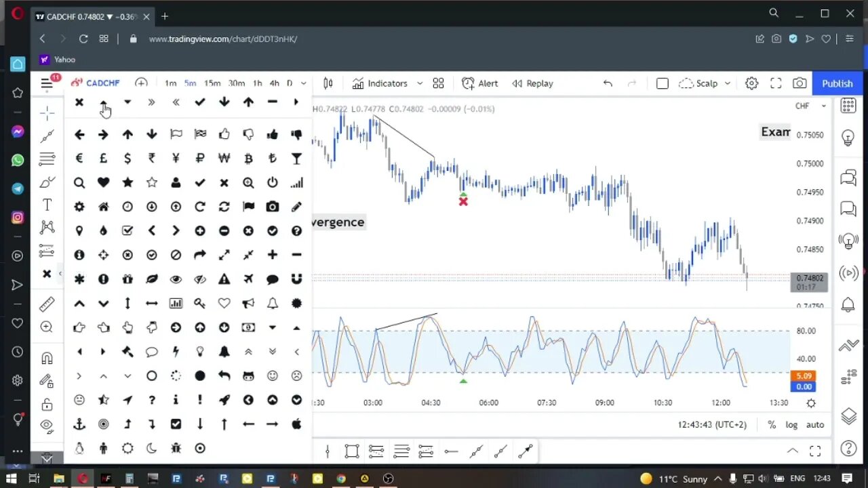Screen dimensions: 868x488
Task: Click the browser address bar URL
Action: click(x=223, y=39)
